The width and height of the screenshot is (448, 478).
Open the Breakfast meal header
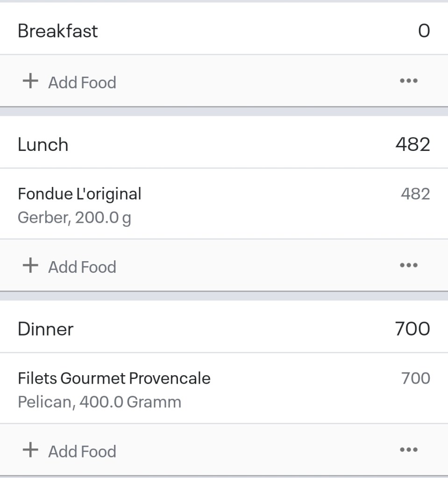click(x=58, y=31)
